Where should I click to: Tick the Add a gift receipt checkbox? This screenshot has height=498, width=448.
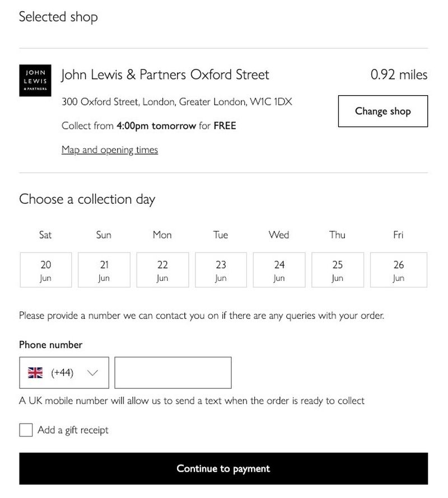click(x=26, y=430)
